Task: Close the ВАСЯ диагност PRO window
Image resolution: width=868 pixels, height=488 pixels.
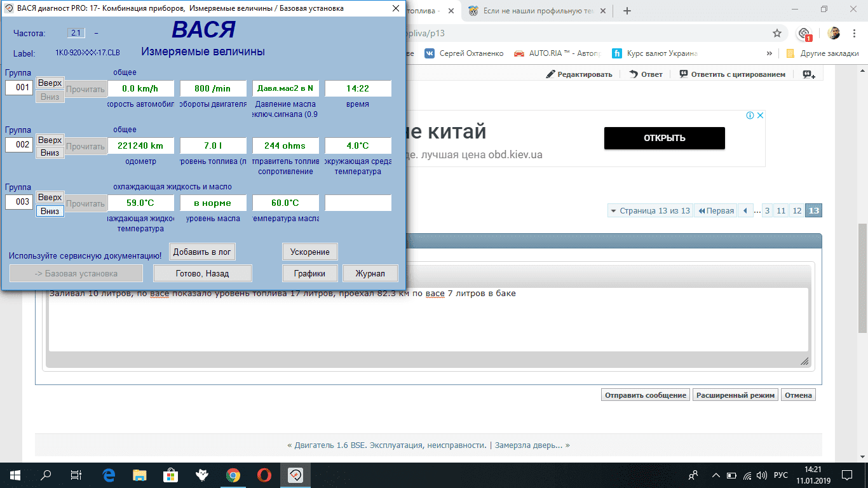Action: click(x=396, y=8)
